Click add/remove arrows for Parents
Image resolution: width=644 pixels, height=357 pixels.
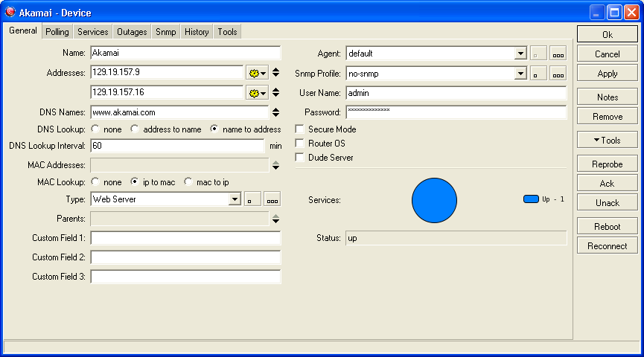coord(276,219)
